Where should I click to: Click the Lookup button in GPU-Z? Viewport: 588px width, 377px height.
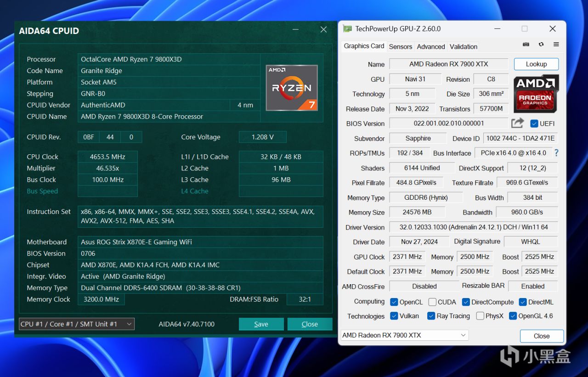536,64
